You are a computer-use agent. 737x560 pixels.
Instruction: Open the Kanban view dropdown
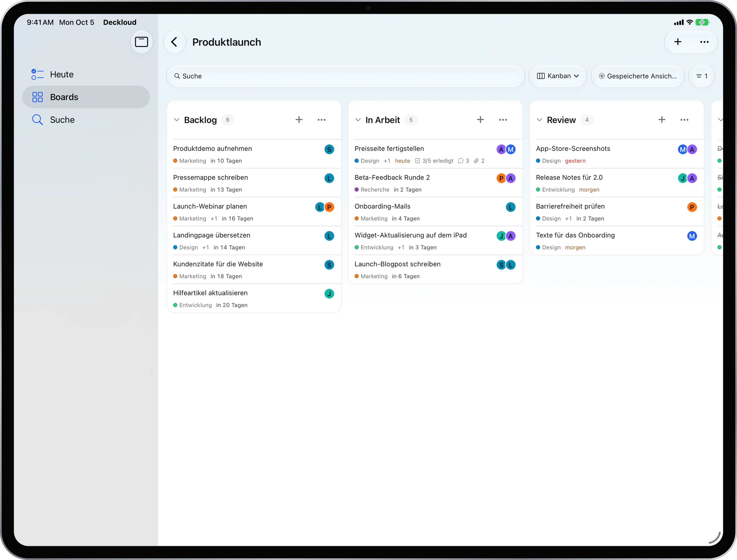558,76
